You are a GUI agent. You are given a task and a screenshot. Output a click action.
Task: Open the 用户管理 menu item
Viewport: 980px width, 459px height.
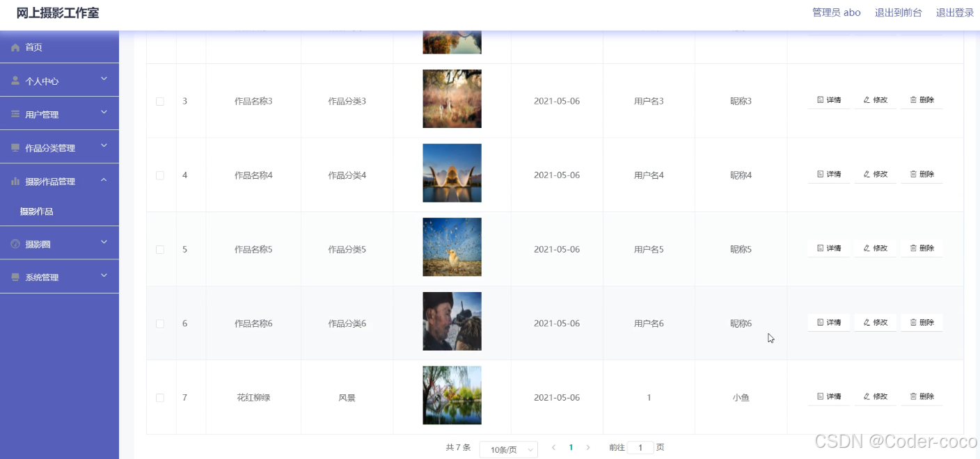click(x=59, y=114)
